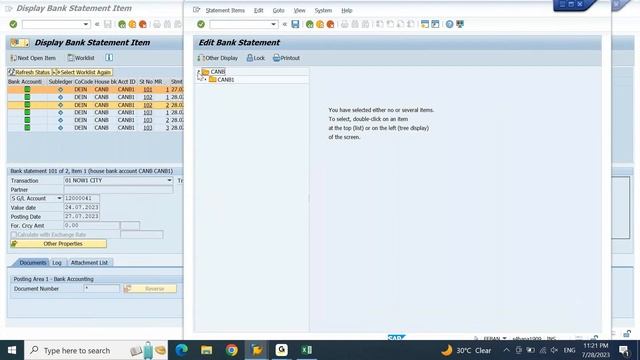Open View menu

[x=299, y=11]
